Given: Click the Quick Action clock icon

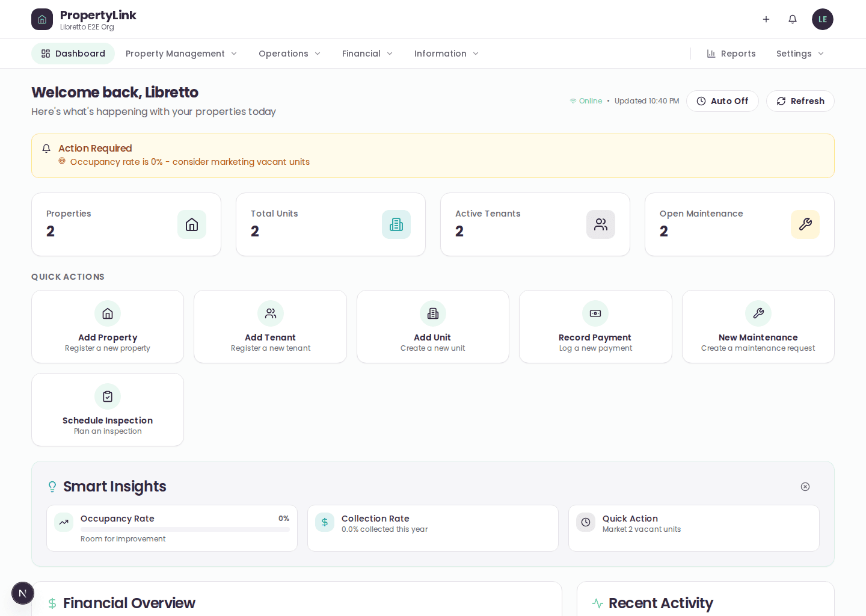Looking at the screenshot, I should (x=586, y=522).
